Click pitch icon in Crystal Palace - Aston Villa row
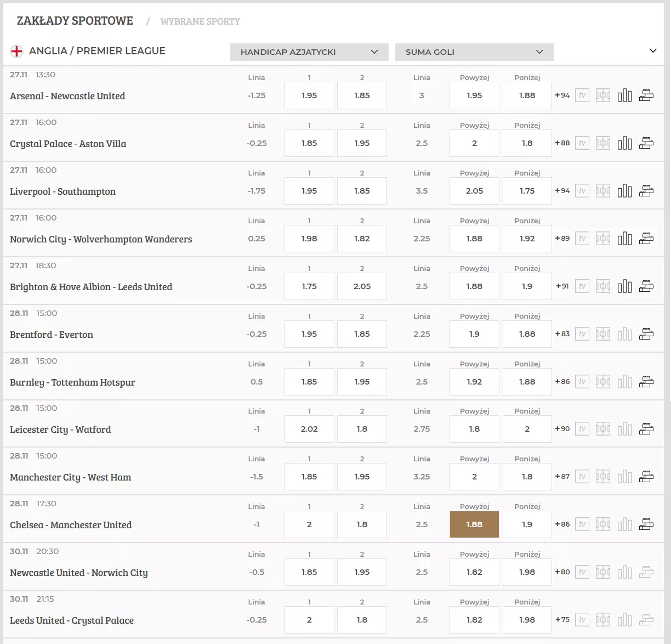671x644 pixels. coord(603,143)
